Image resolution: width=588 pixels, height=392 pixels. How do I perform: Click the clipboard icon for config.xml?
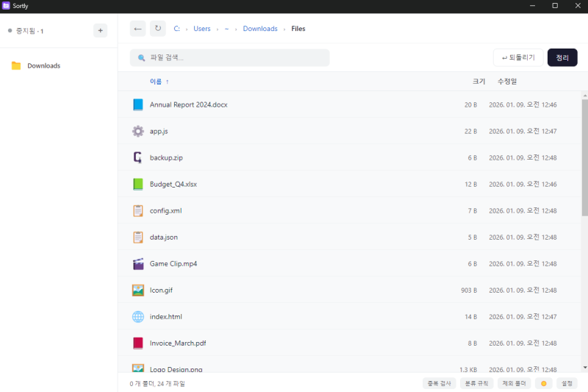tap(138, 211)
